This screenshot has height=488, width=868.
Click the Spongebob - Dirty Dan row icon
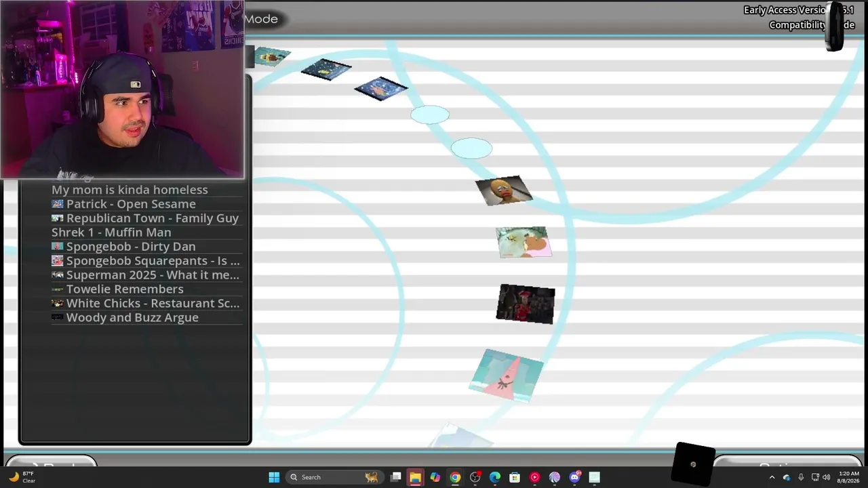pyautogui.click(x=58, y=247)
